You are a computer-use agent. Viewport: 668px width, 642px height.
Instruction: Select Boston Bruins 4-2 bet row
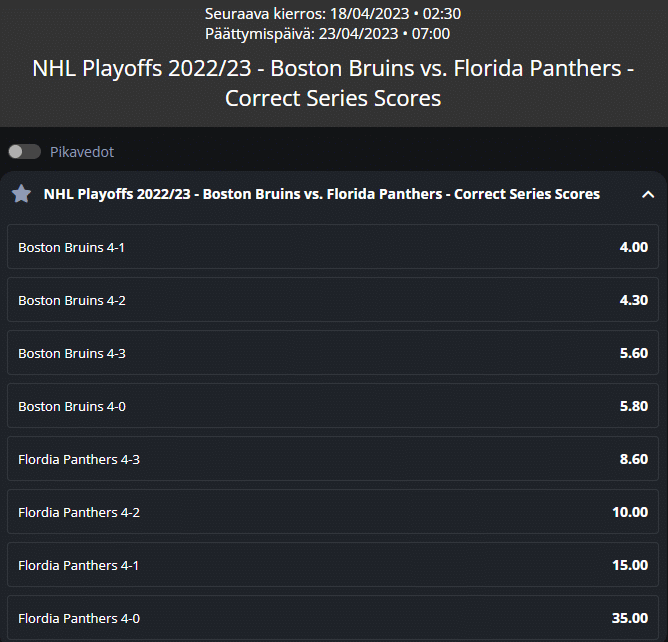point(333,299)
